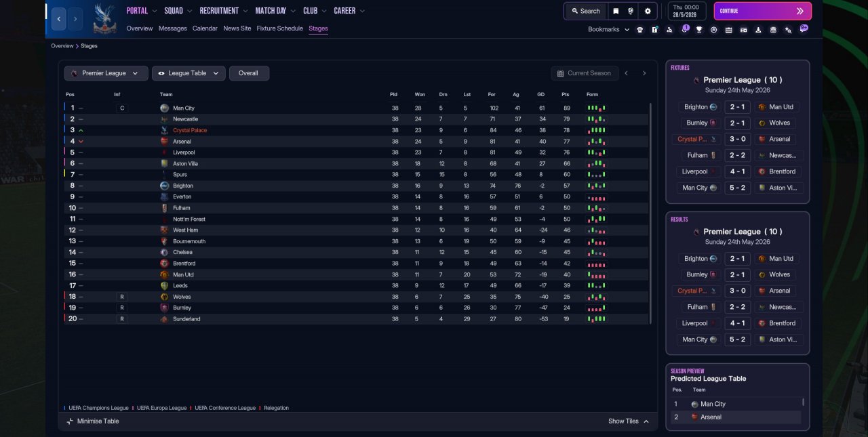The height and width of the screenshot is (437, 868).
Task: Open settings gear icon in top bar
Action: pyautogui.click(x=648, y=11)
